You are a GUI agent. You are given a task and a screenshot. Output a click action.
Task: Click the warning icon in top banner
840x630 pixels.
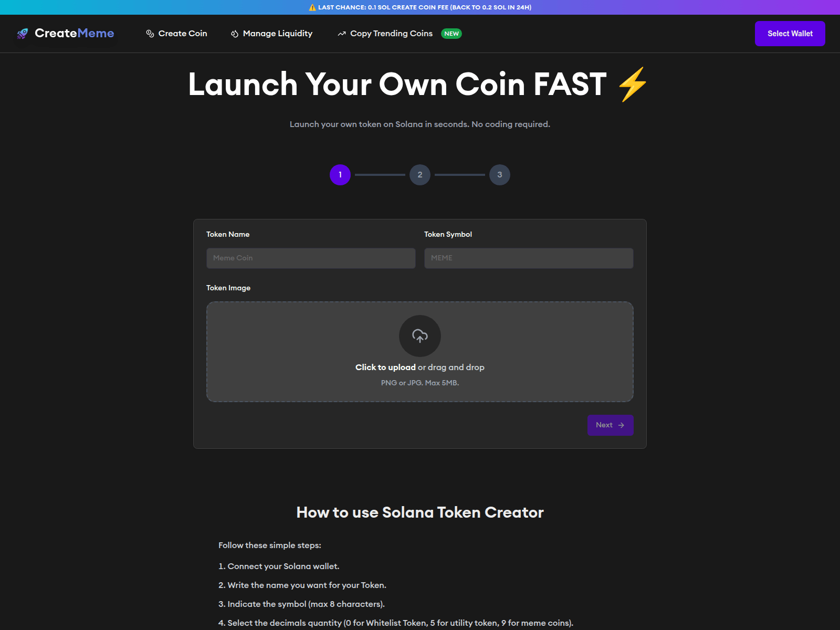click(312, 7)
